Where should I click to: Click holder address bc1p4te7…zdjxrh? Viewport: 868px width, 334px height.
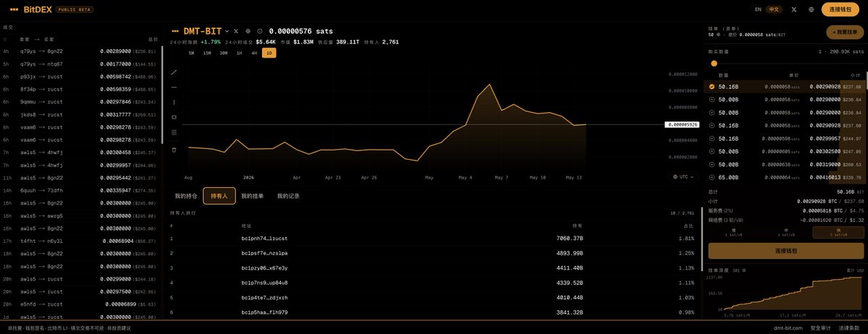pos(265,298)
